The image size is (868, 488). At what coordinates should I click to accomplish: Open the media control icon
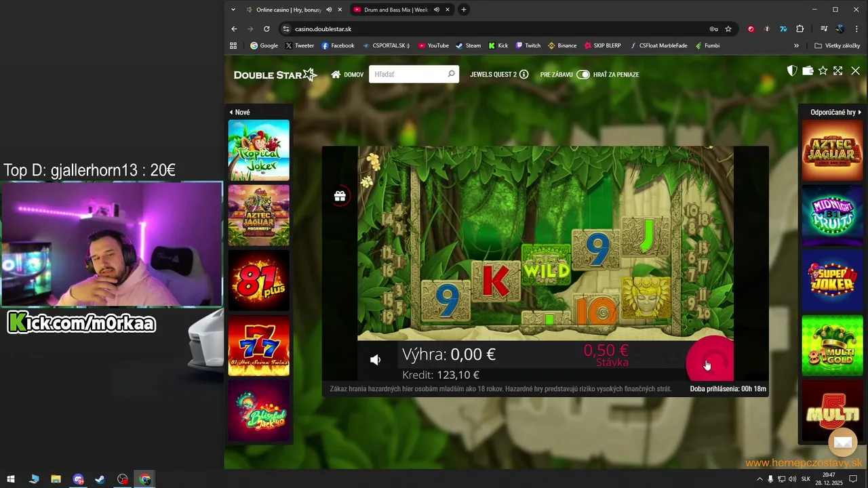pos(824,29)
